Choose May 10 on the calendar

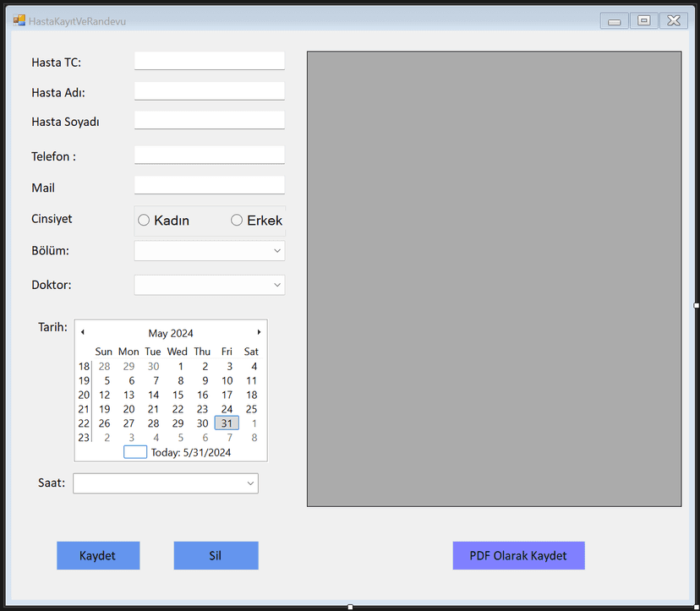point(227,380)
